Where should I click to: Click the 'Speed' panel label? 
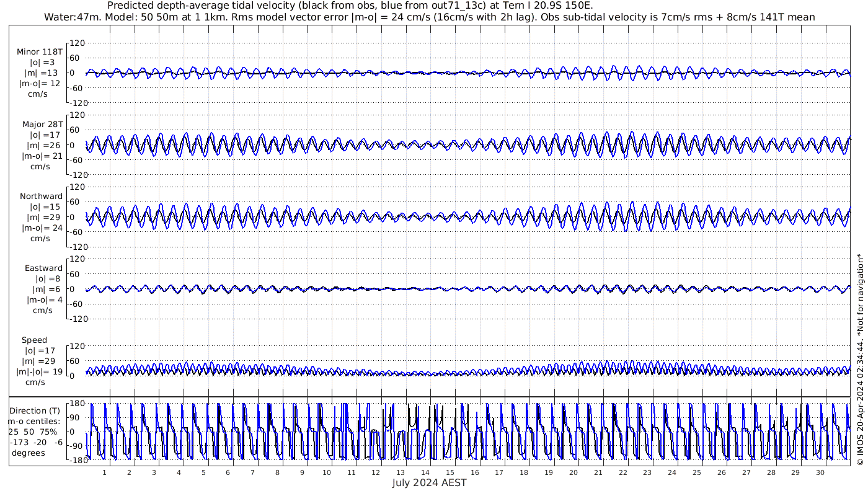click(x=34, y=340)
